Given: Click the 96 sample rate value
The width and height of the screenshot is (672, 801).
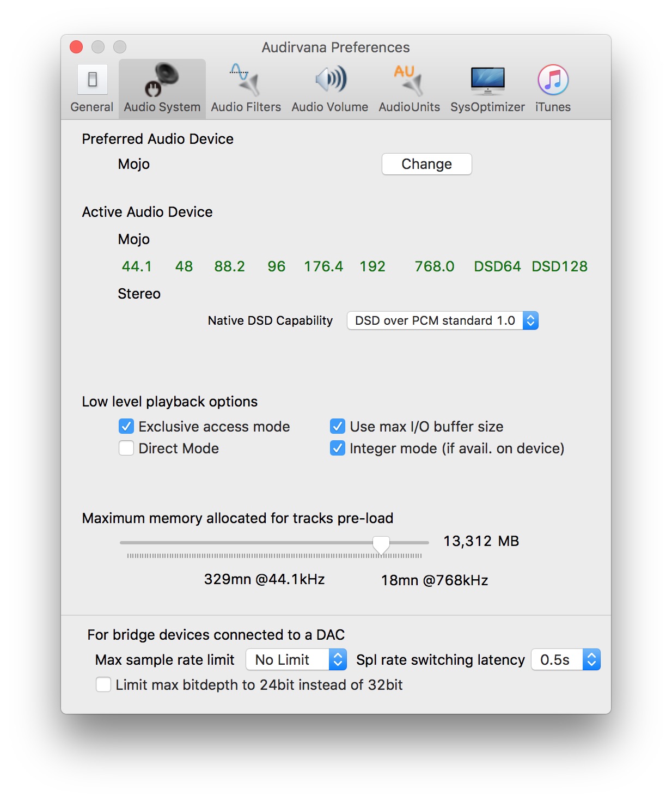Looking at the screenshot, I should click(x=277, y=266).
